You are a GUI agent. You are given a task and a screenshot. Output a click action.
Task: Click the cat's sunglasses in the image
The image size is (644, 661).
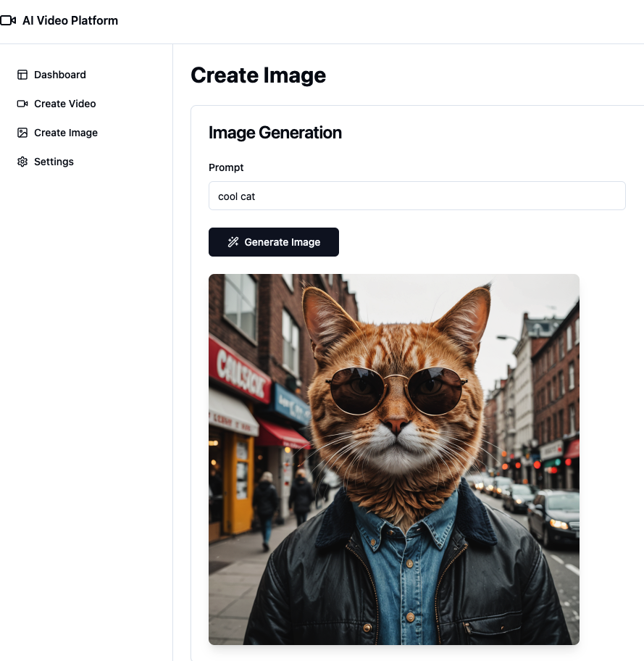click(x=395, y=389)
